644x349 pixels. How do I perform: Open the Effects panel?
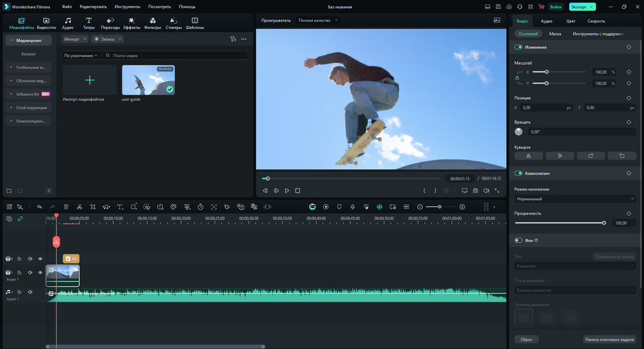click(x=131, y=23)
